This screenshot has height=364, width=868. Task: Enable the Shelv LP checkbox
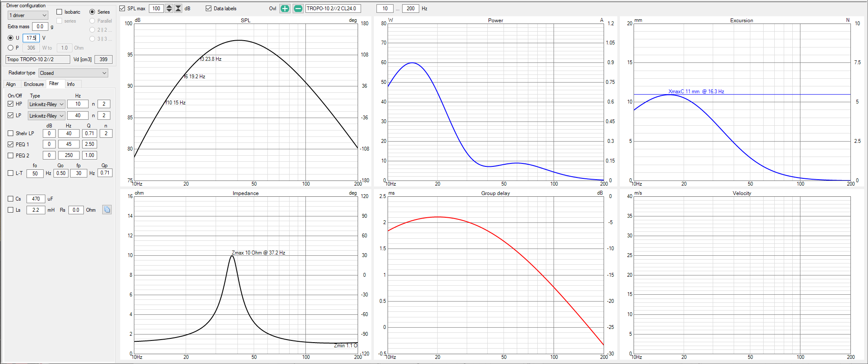coord(11,133)
